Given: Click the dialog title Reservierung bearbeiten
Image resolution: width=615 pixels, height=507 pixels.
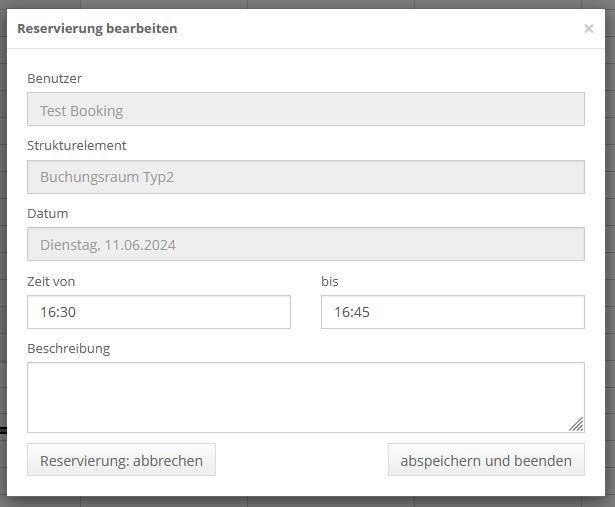Looking at the screenshot, I should click(97, 29).
